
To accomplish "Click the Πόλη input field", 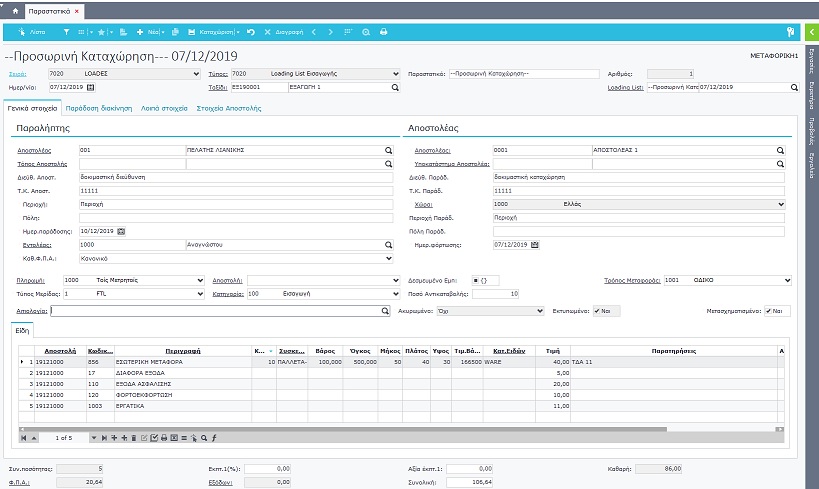I will [235, 217].
